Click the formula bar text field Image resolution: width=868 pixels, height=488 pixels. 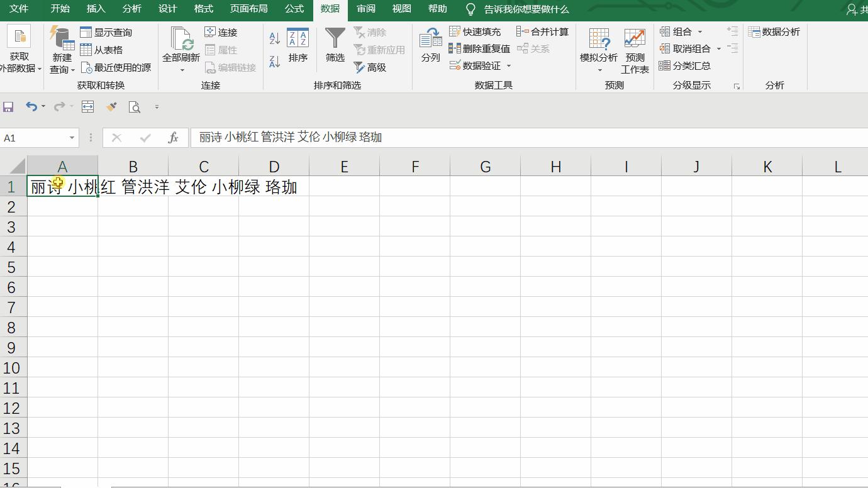click(529, 138)
